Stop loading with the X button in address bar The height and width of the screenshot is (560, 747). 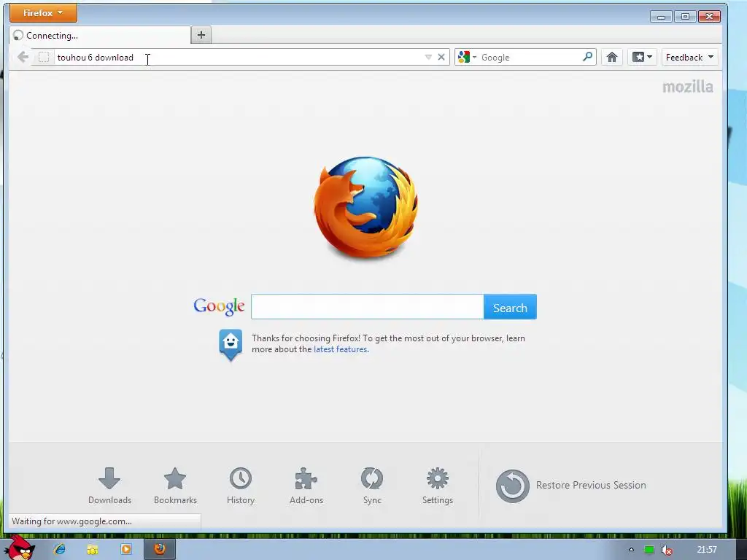coord(441,57)
